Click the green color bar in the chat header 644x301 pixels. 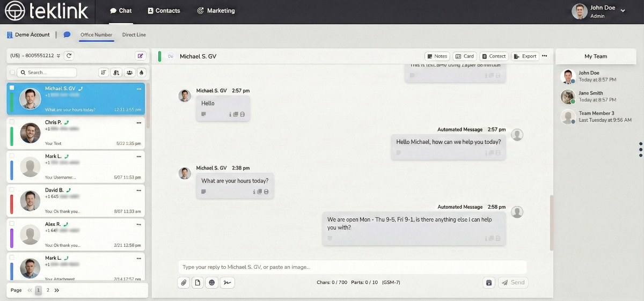click(159, 56)
